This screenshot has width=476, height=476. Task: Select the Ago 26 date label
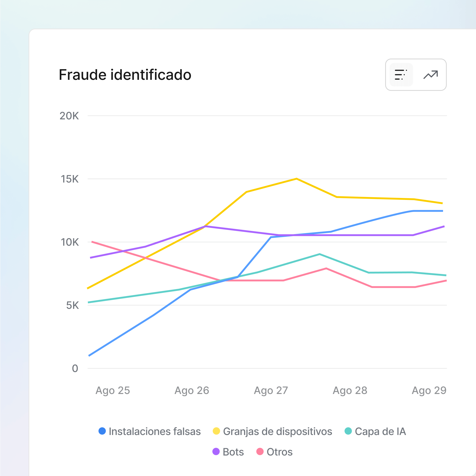coord(192,391)
